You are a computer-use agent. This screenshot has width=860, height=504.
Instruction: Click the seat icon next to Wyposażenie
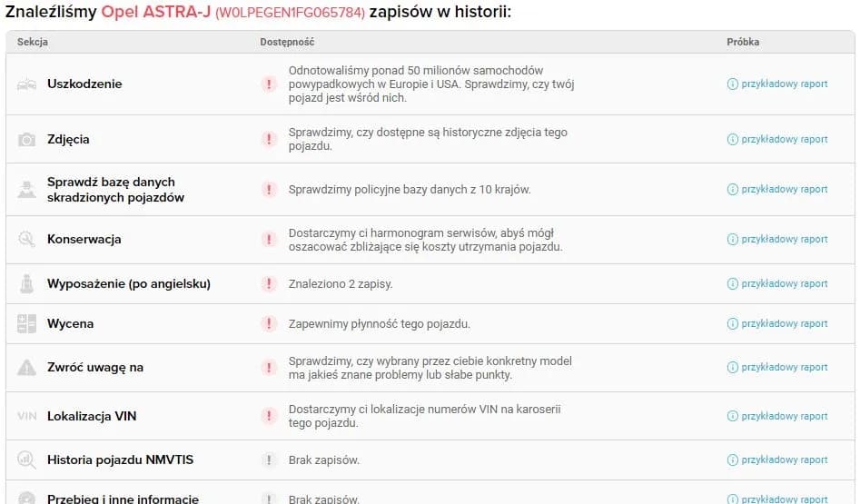coord(26,284)
